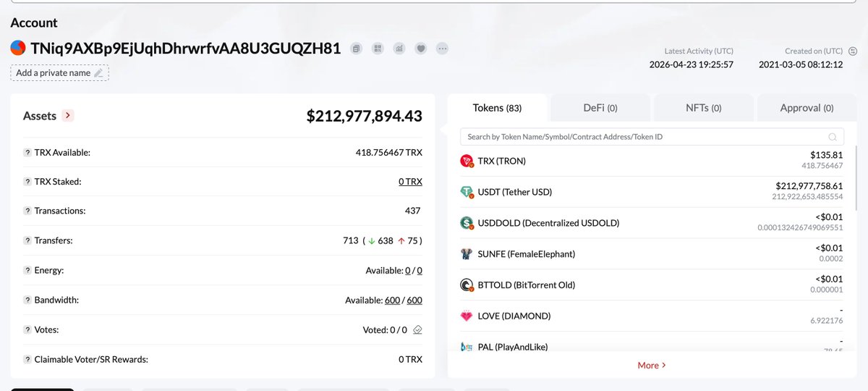Click the Transactions count 437
This screenshot has height=391, width=868.
(414, 211)
